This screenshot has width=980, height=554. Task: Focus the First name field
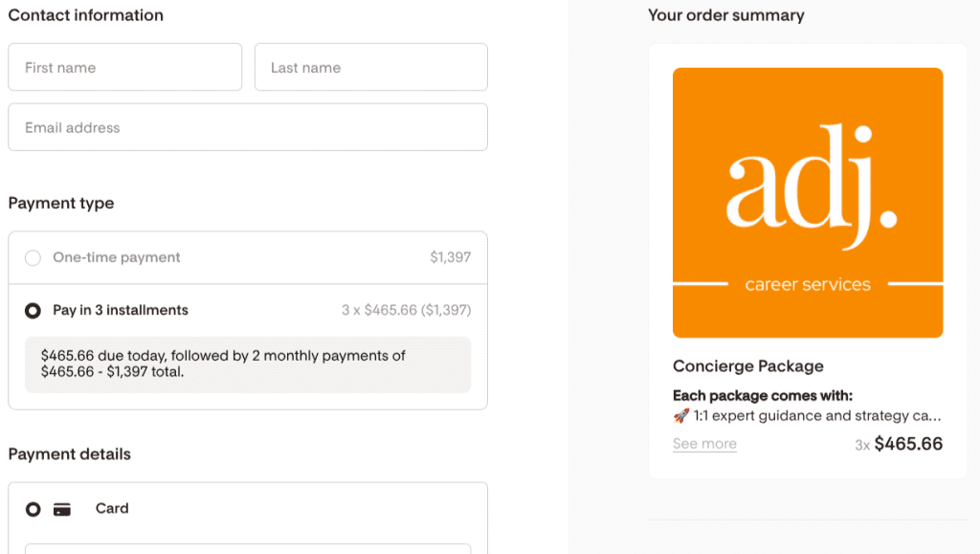(x=124, y=68)
